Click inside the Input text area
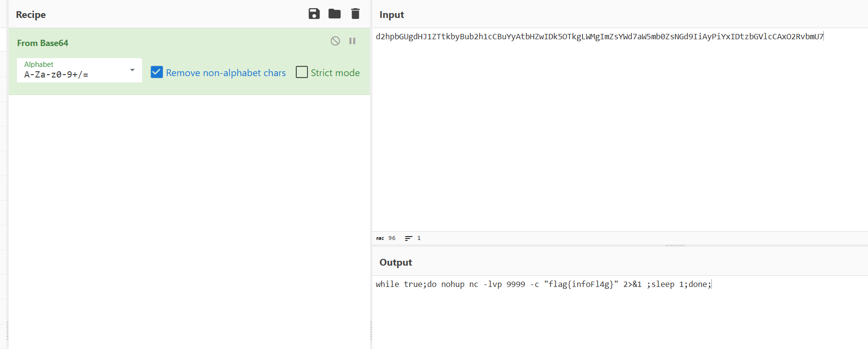 620,129
